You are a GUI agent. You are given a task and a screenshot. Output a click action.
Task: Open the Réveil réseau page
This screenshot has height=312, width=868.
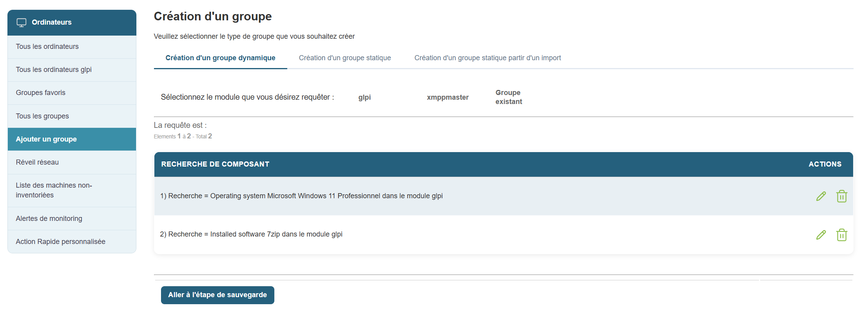[x=37, y=162]
